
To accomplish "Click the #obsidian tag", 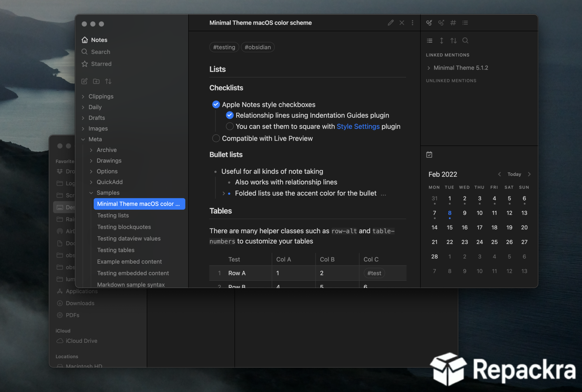I will point(257,47).
